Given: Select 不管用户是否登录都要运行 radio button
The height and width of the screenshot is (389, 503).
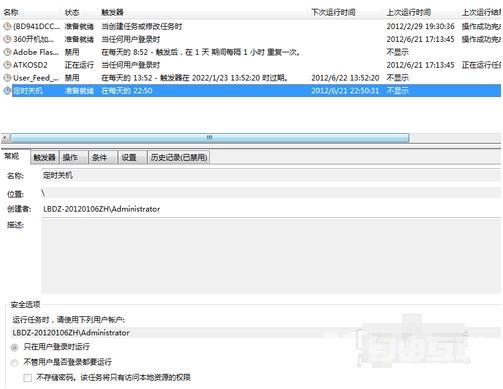Looking at the screenshot, I should [x=14, y=363].
